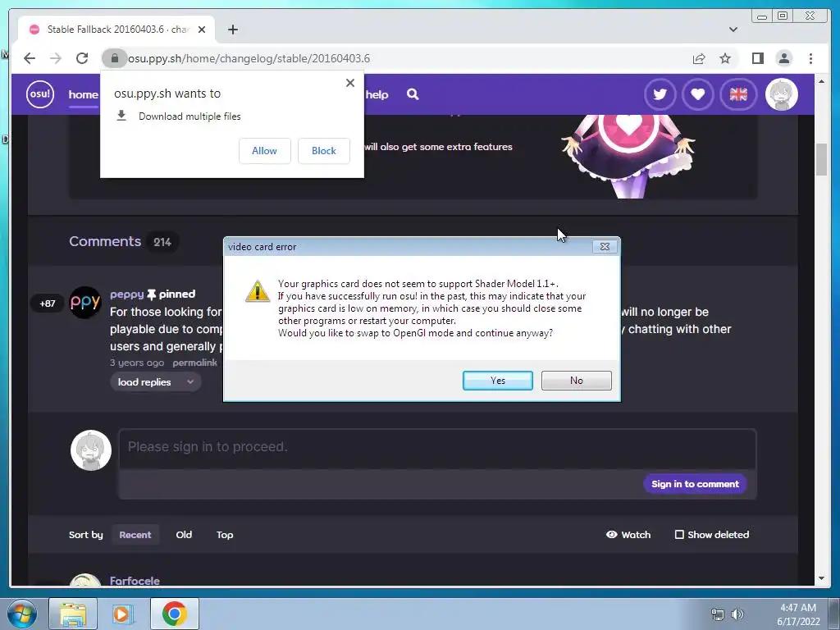The width and height of the screenshot is (840, 630).
Task: Click the share page icon in the address bar
Action: 699,59
